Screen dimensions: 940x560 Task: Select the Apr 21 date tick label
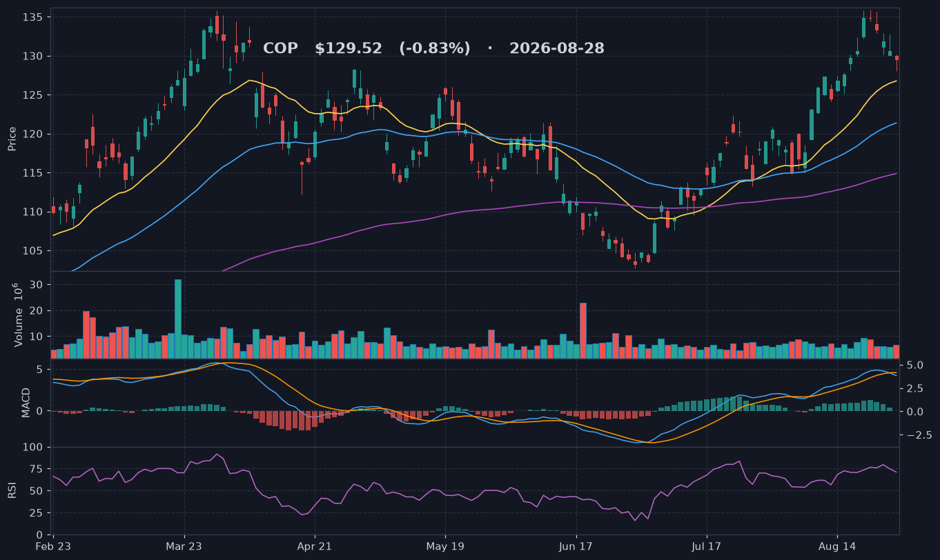(315, 546)
